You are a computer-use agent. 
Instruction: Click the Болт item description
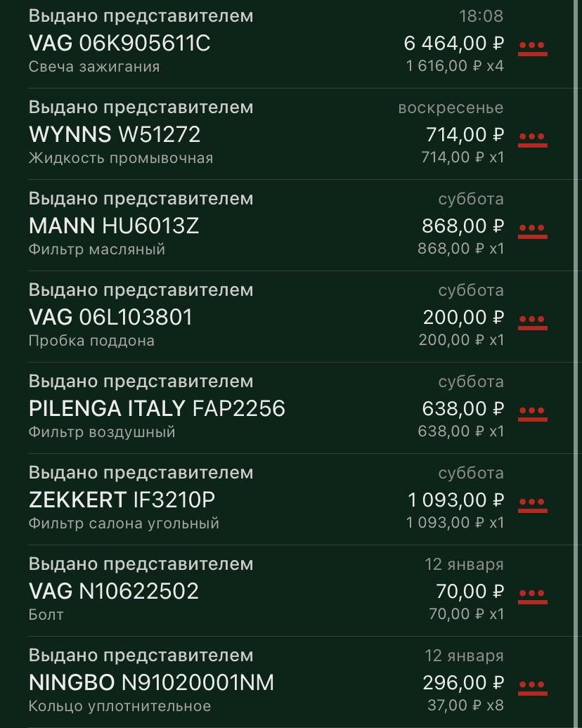click(46, 615)
